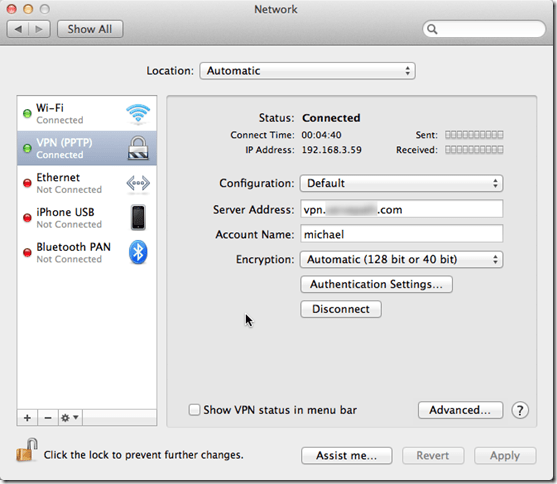
Task: Enable Show VPN status in menu bar
Action: point(194,410)
